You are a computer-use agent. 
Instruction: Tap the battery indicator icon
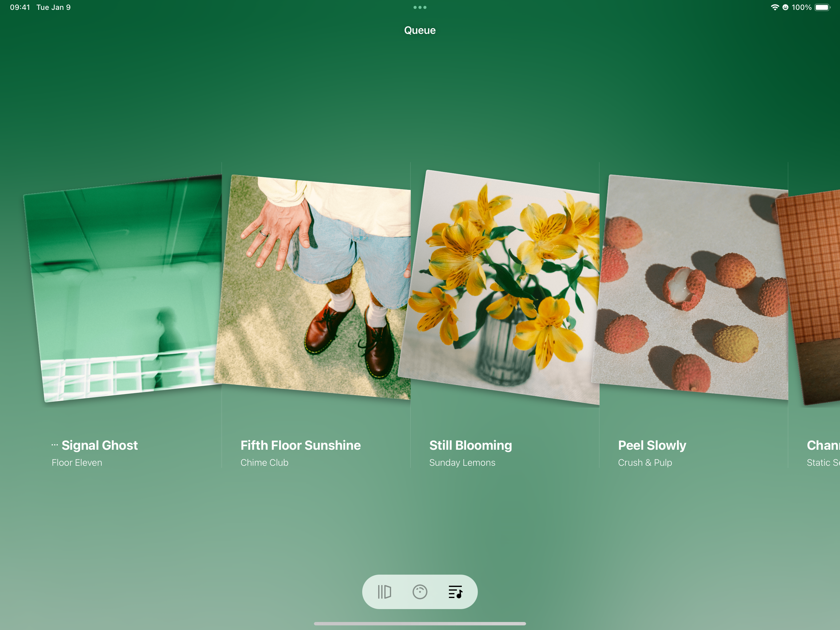tap(822, 7)
